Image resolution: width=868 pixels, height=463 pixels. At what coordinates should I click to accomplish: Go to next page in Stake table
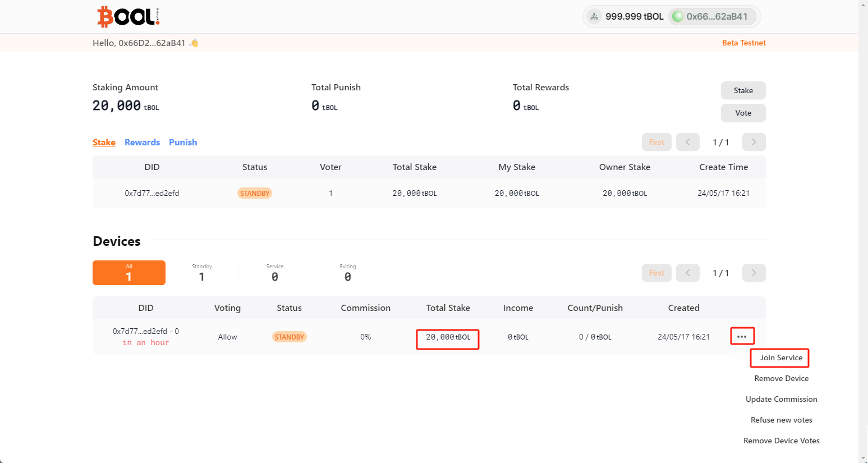pos(754,143)
